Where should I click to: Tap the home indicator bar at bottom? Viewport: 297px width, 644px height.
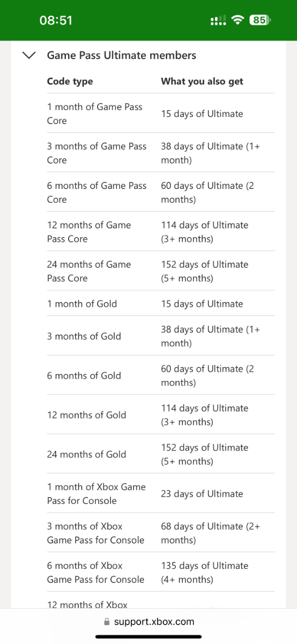148,636
